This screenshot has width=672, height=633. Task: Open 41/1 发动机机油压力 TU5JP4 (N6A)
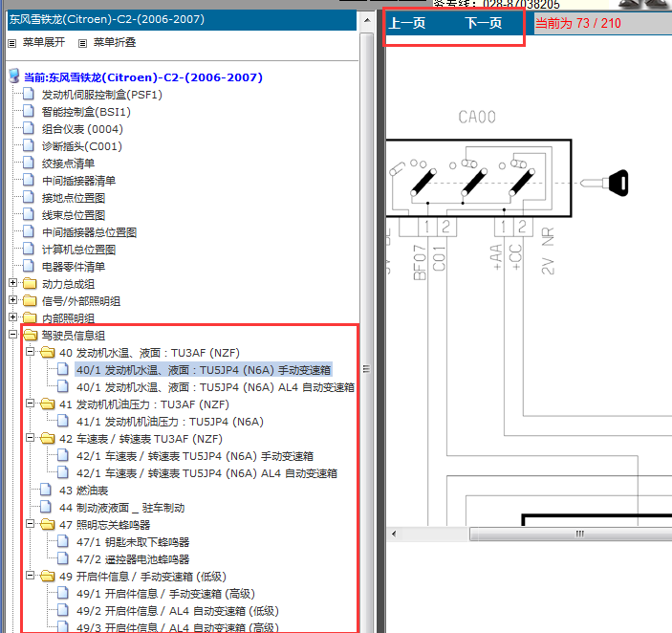(170, 422)
